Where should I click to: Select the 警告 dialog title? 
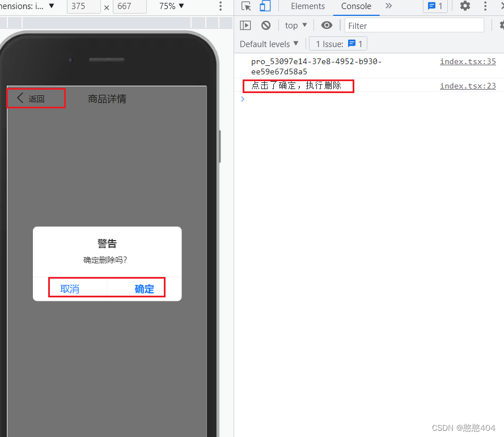tap(107, 243)
